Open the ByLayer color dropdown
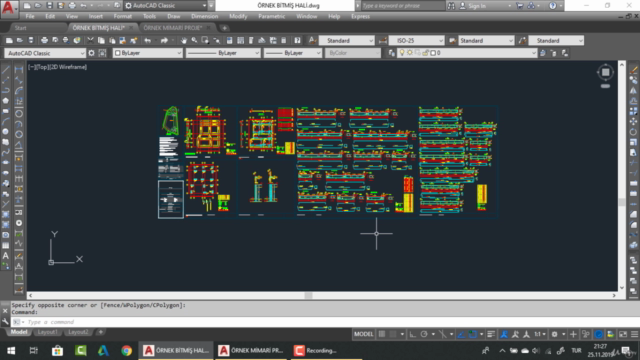The image size is (640, 360). 147,53
